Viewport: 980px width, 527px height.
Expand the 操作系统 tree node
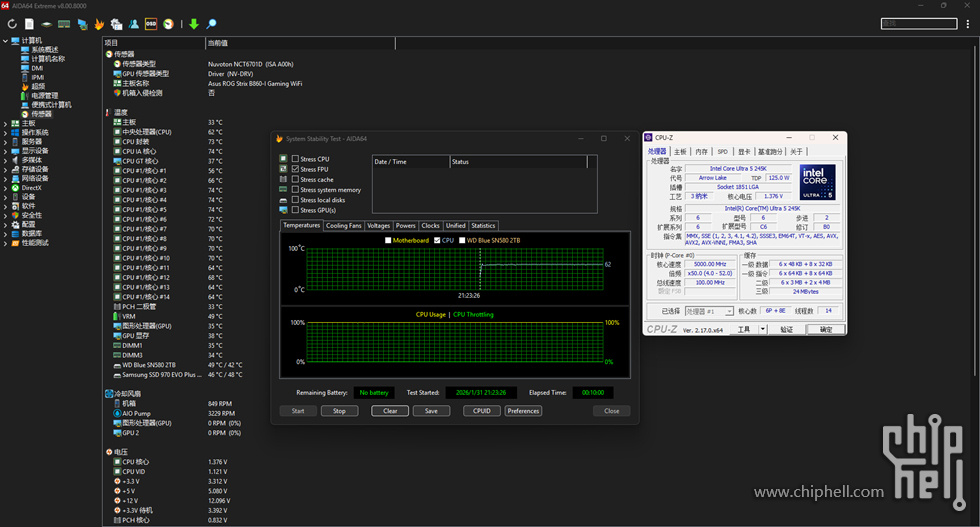[x=5, y=133]
